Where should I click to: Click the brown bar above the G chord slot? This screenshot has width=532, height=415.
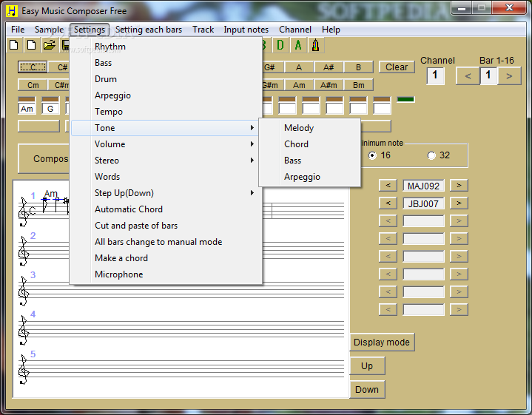pos(50,99)
